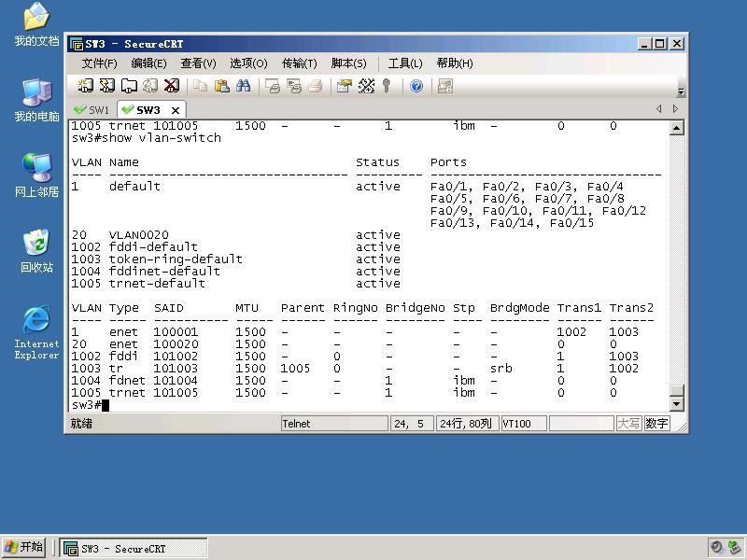The image size is (747, 560).
Task: Click the 'Fa0/13, Fa0/14, Fa0/15' ports line
Action: (x=512, y=223)
